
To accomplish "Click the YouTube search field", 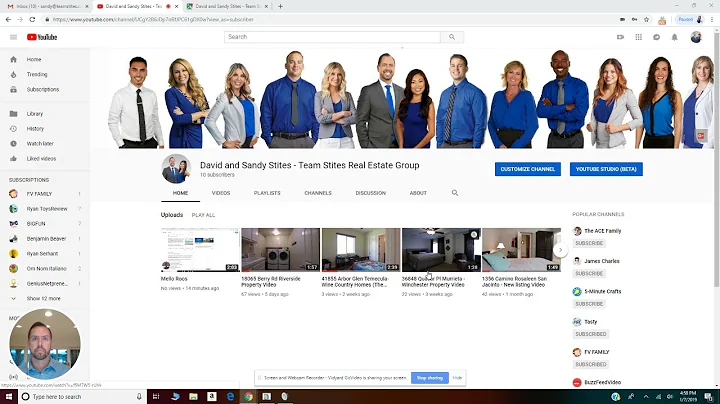I will [x=332, y=37].
